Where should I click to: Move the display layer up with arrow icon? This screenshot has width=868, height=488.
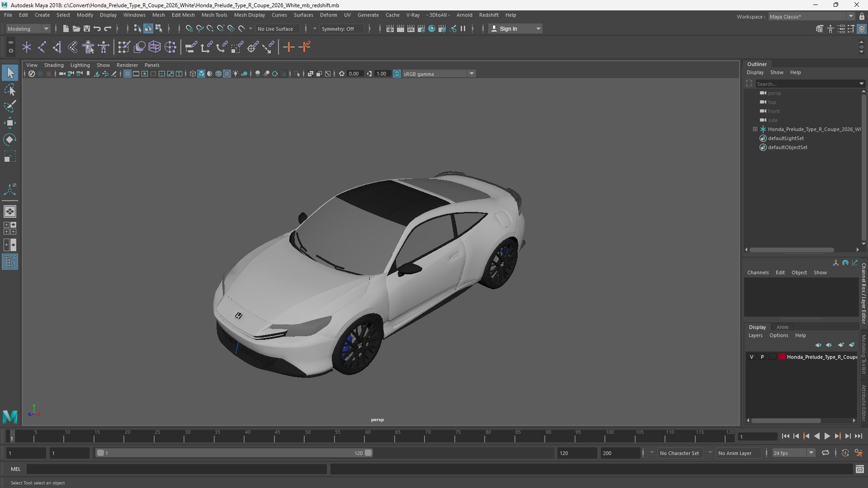818,345
